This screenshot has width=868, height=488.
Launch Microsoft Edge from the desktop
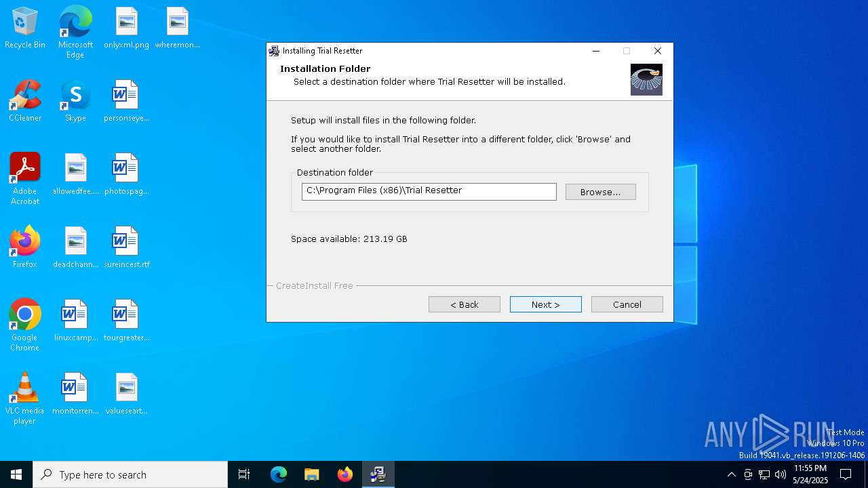(x=75, y=32)
